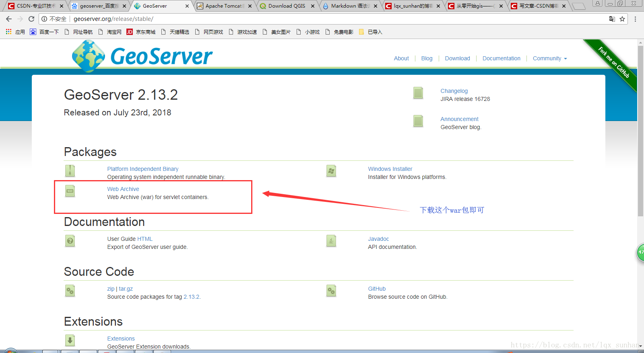Click the GeoServer globe logo
This screenshot has width=644, height=353.
point(89,56)
